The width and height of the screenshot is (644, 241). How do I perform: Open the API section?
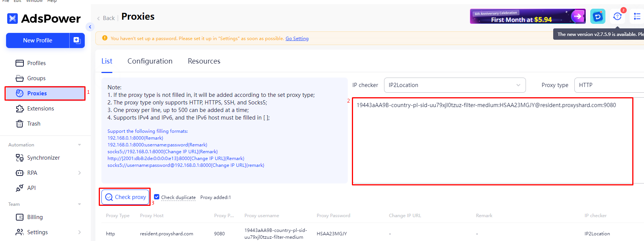[x=31, y=188]
